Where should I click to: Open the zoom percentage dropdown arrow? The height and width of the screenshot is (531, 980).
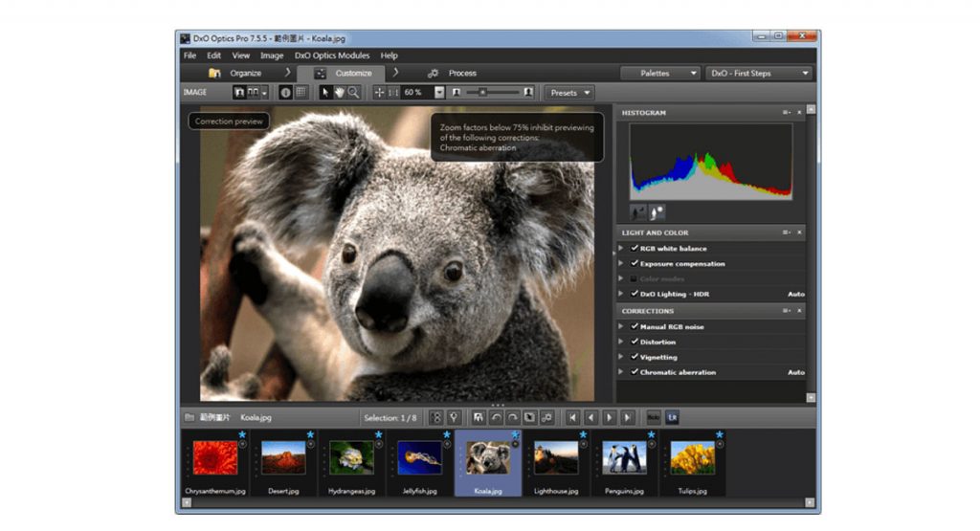[439, 93]
